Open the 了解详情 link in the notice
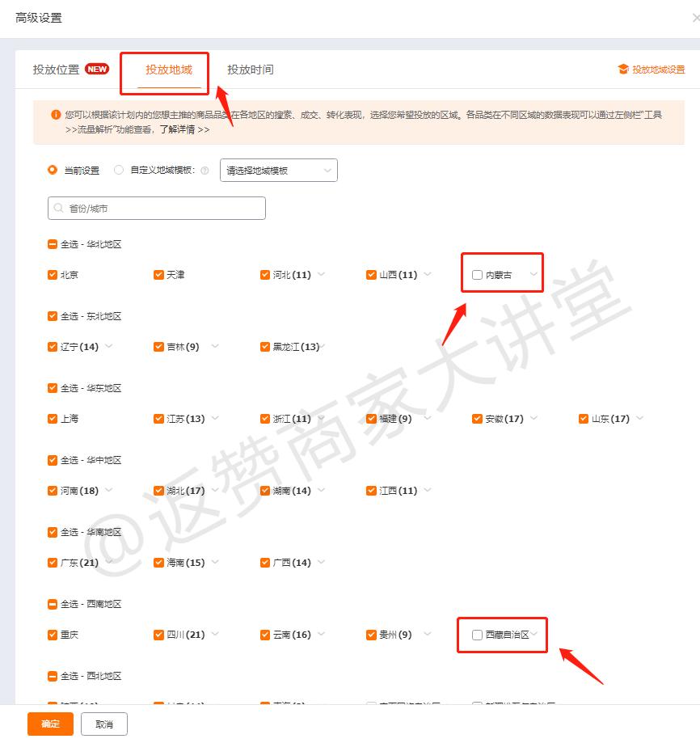 (x=185, y=129)
